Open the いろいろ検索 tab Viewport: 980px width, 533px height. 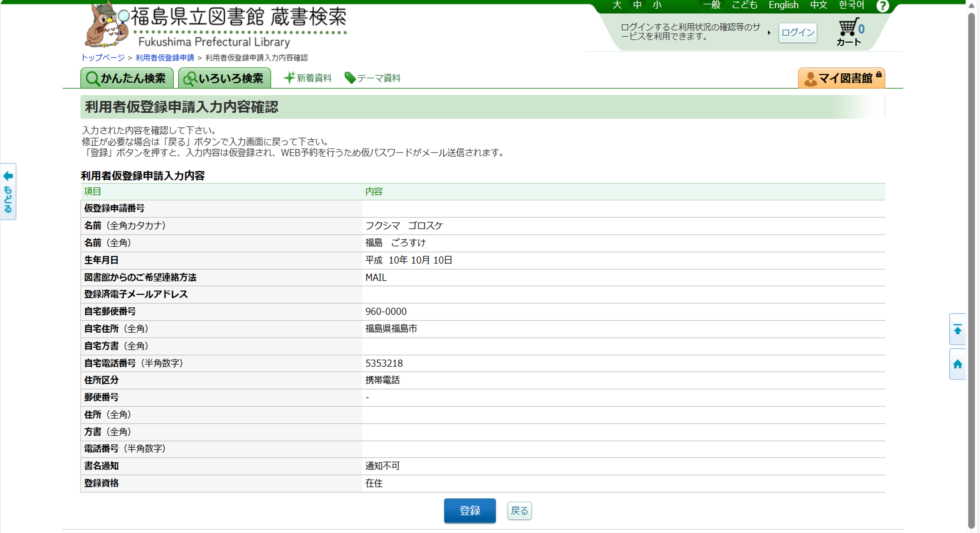(224, 78)
